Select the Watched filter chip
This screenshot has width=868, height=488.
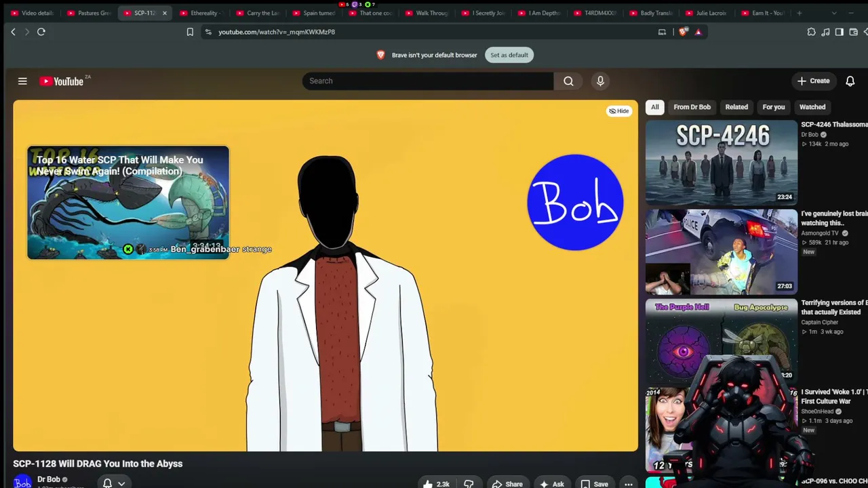click(812, 107)
